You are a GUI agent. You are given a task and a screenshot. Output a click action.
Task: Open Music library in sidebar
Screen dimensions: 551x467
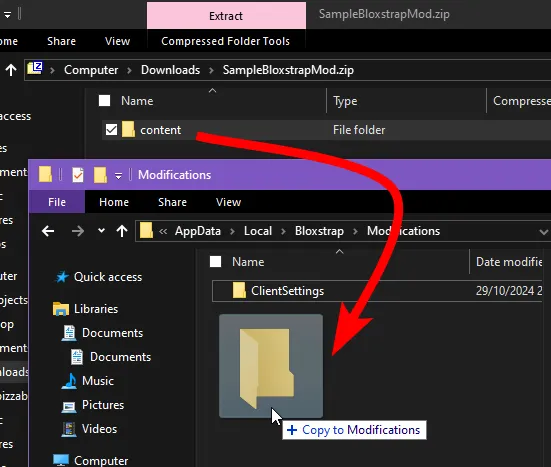point(98,381)
